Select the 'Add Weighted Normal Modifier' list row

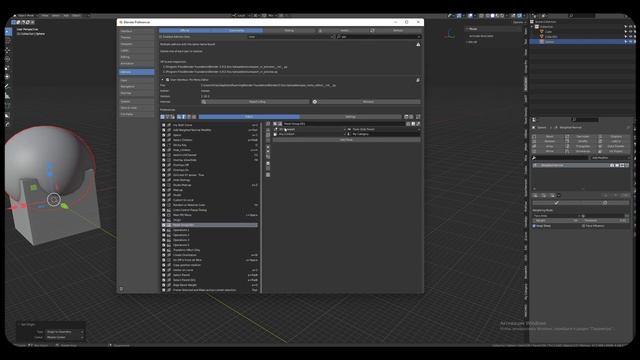tap(210, 130)
